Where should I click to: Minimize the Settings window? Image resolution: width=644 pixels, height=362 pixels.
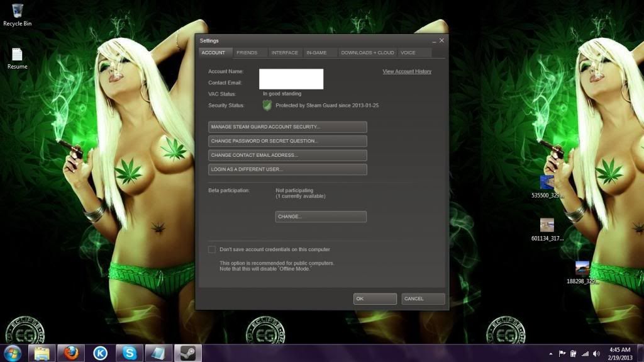[434, 41]
